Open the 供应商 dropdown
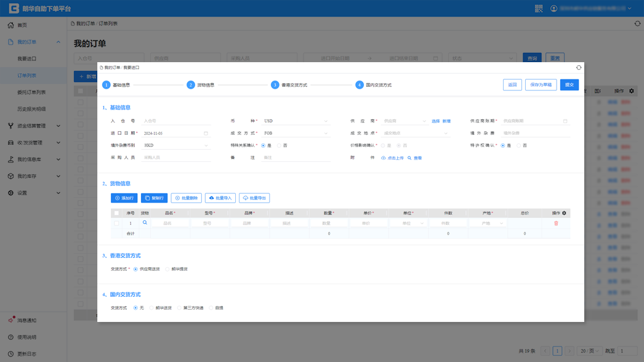This screenshot has height=362, width=644. [x=405, y=121]
